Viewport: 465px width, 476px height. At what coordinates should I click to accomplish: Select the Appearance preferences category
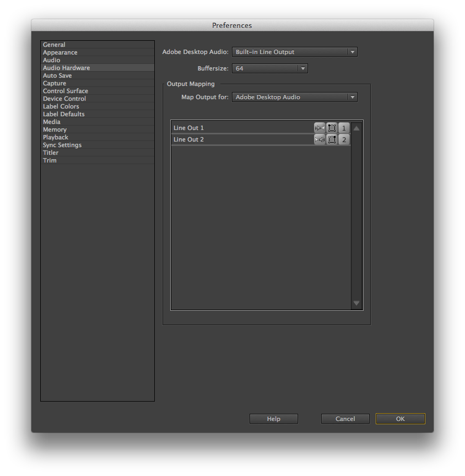(98, 52)
